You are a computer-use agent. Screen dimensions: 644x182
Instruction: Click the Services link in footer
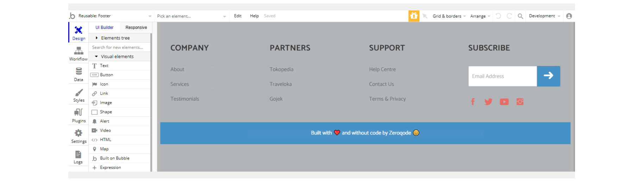coord(179,84)
